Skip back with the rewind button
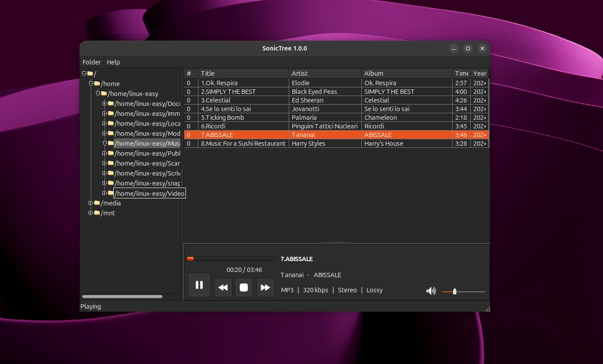 pyautogui.click(x=223, y=287)
